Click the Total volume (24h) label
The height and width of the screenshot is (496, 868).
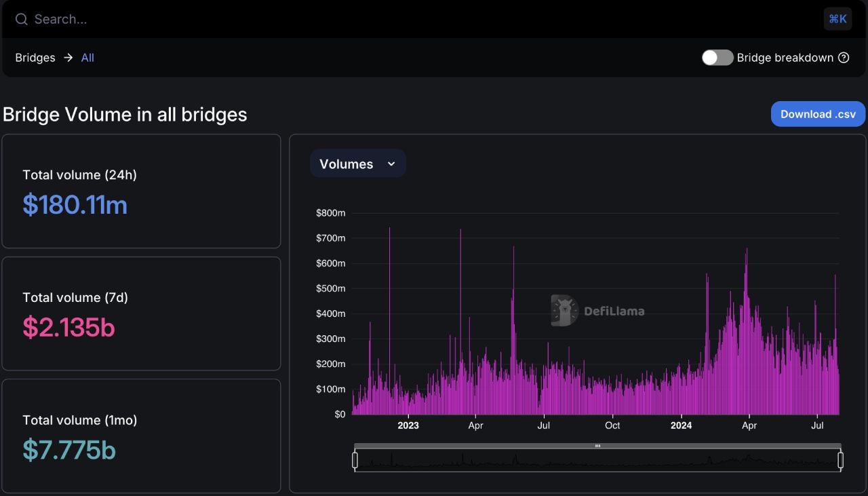(79, 175)
